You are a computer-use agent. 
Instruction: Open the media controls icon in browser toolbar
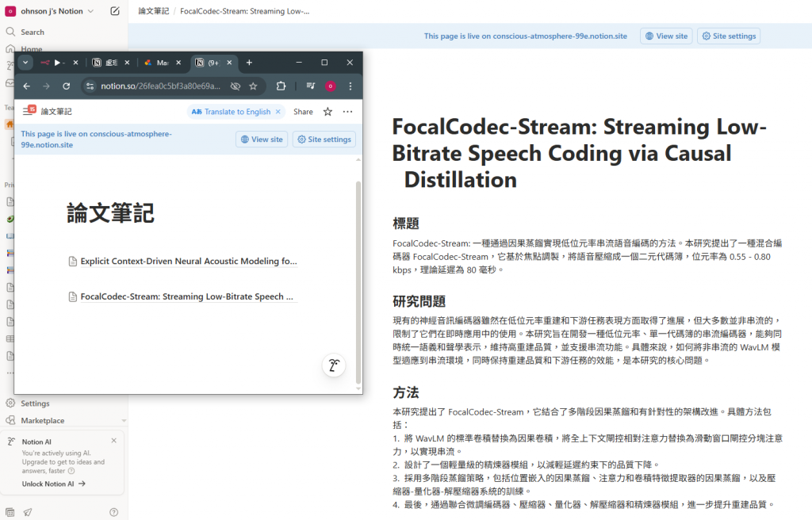point(311,86)
